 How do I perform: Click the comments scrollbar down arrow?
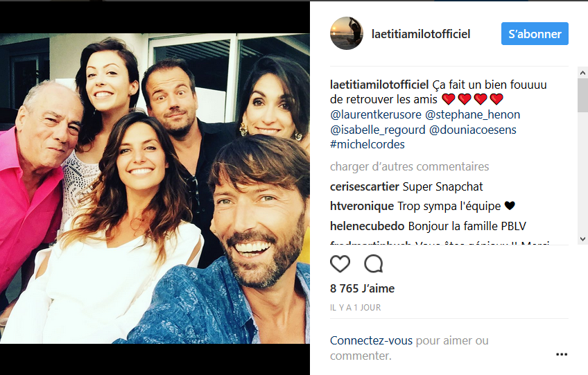click(582, 238)
